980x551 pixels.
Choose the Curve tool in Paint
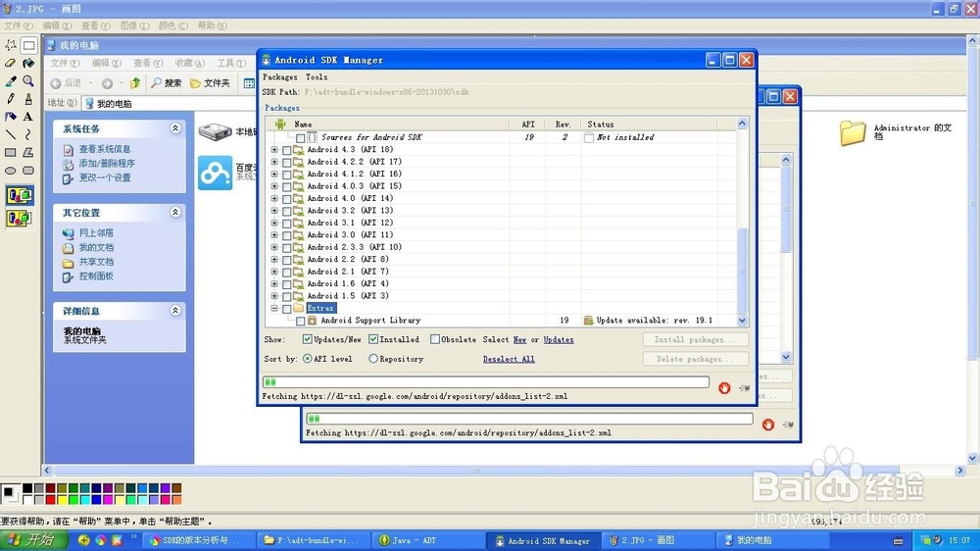[28, 134]
